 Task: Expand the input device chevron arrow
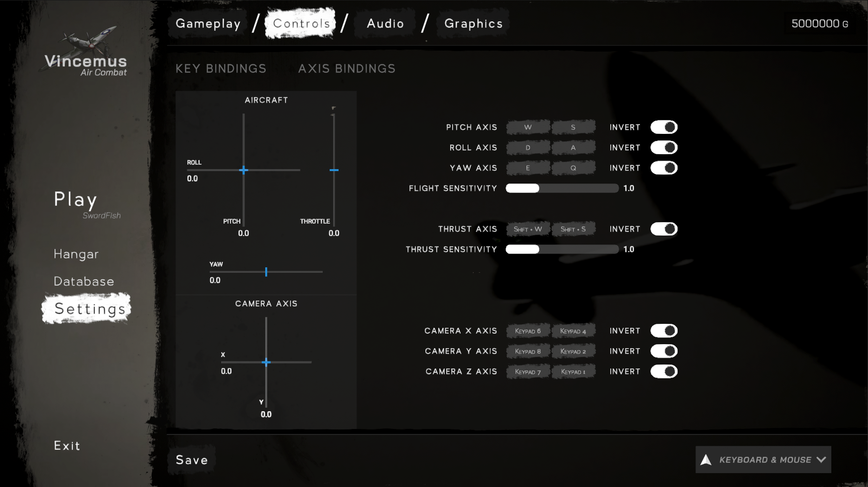click(821, 460)
